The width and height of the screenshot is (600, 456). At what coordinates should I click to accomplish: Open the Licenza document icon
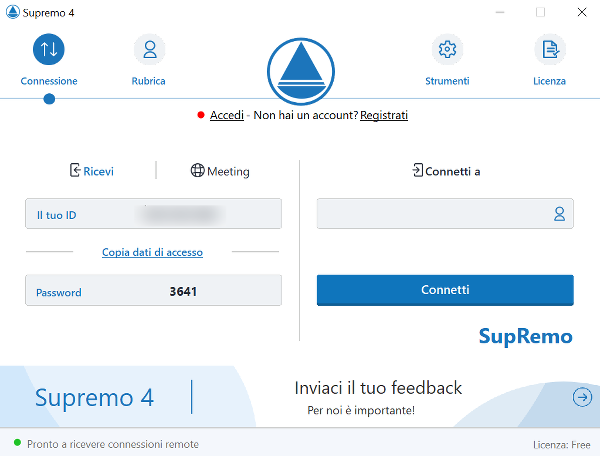pyautogui.click(x=550, y=49)
